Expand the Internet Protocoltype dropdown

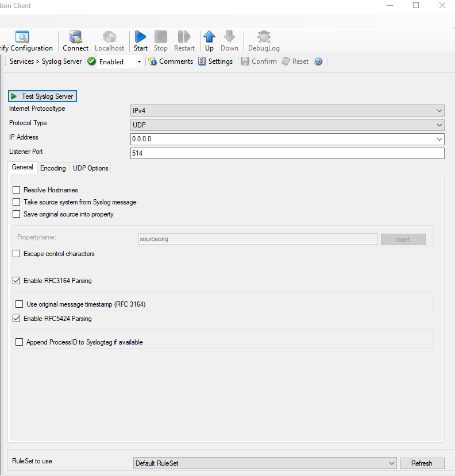coord(287,111)
